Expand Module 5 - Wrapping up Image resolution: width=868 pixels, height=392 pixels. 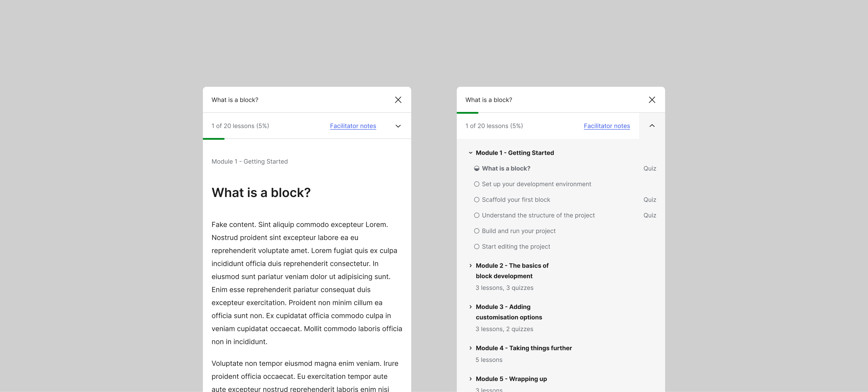click(470, 379)
